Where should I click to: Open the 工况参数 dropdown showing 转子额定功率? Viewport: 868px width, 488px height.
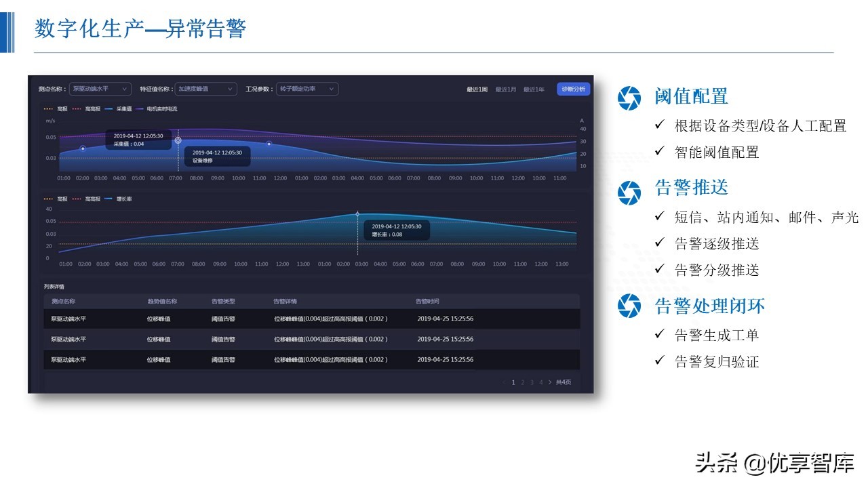coord(307,89)
